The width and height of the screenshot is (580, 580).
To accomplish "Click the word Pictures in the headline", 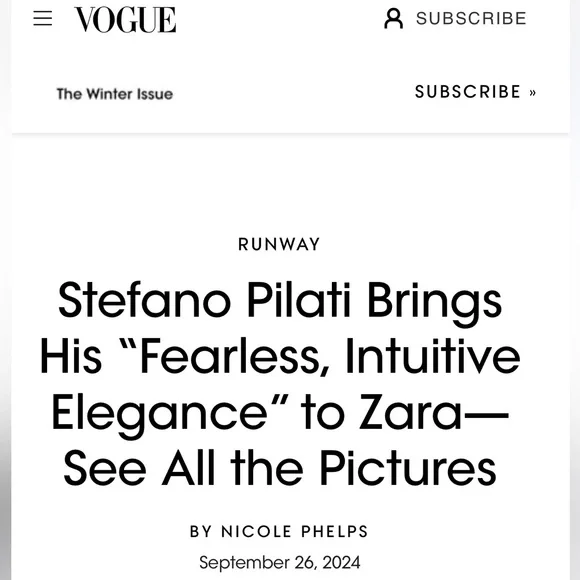I will (x=408, y=468).
